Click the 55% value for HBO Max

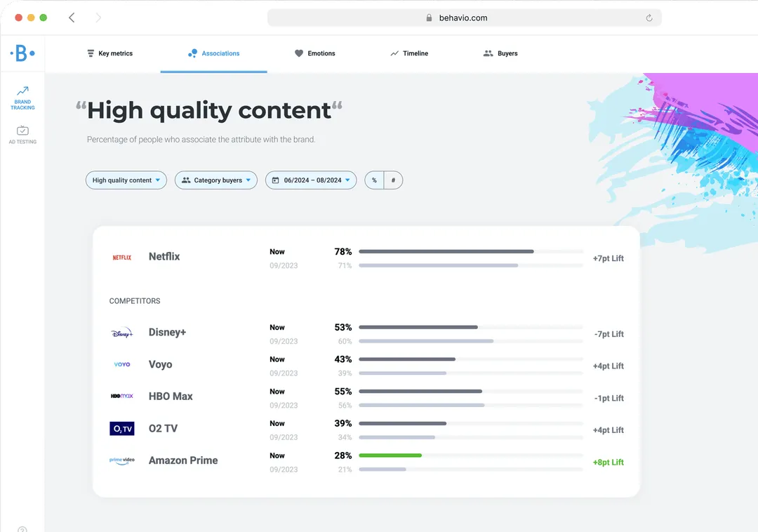coord(343,392)
